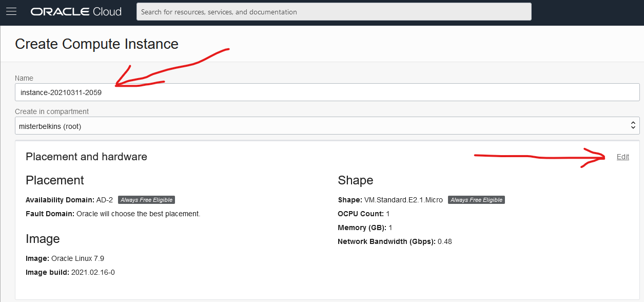
Task: Click the Image subheading
Action: point(43,239)
